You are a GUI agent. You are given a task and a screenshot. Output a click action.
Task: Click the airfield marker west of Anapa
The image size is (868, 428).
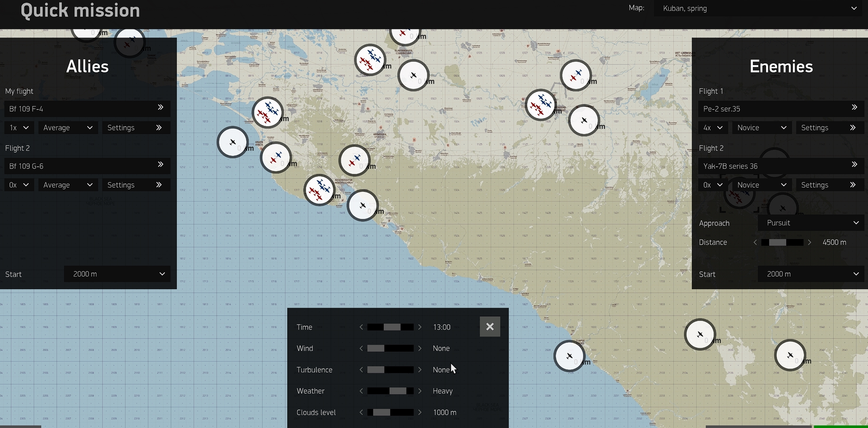click(x=233, y=142)
